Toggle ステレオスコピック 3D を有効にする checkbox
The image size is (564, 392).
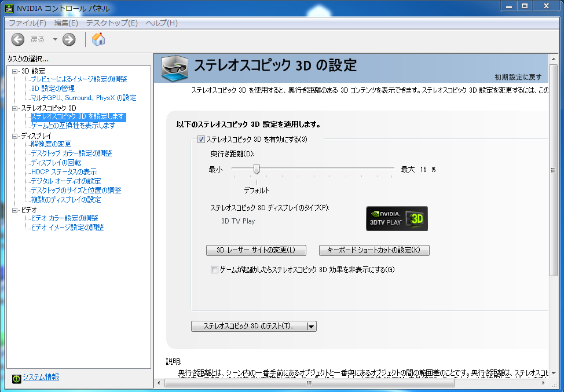tap(201, 140)
